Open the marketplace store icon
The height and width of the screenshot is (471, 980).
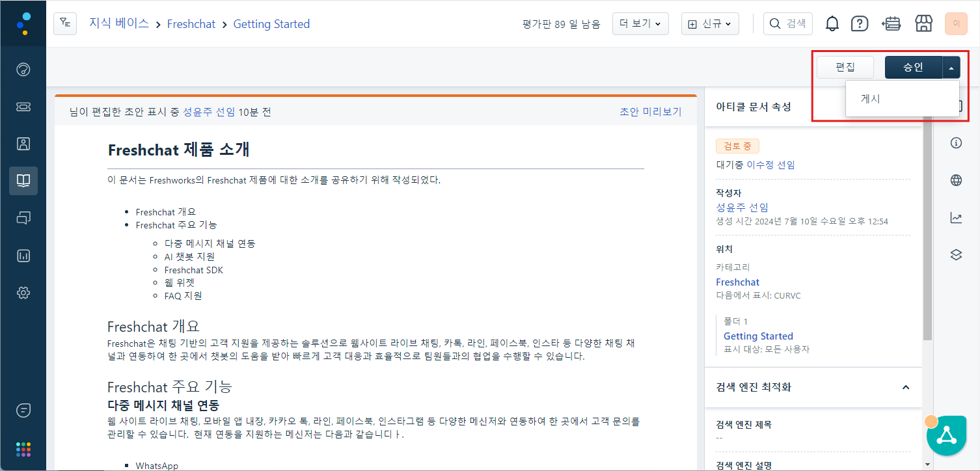coord(924,24)
